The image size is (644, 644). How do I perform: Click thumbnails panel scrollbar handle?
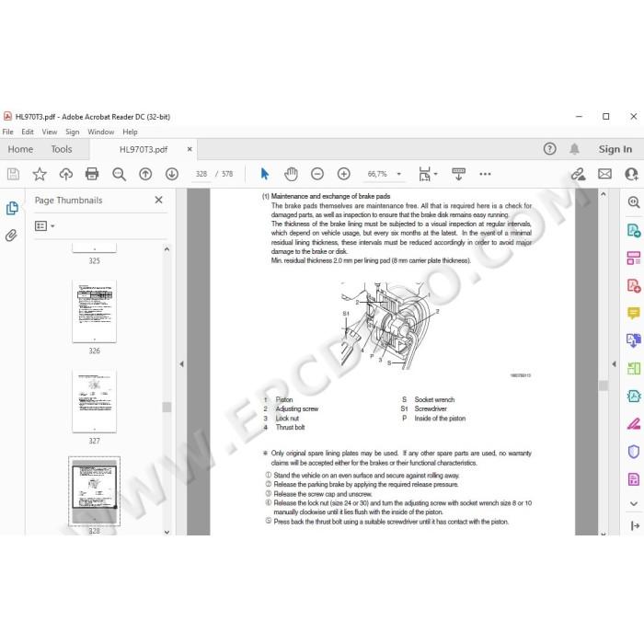click(167, 407)
